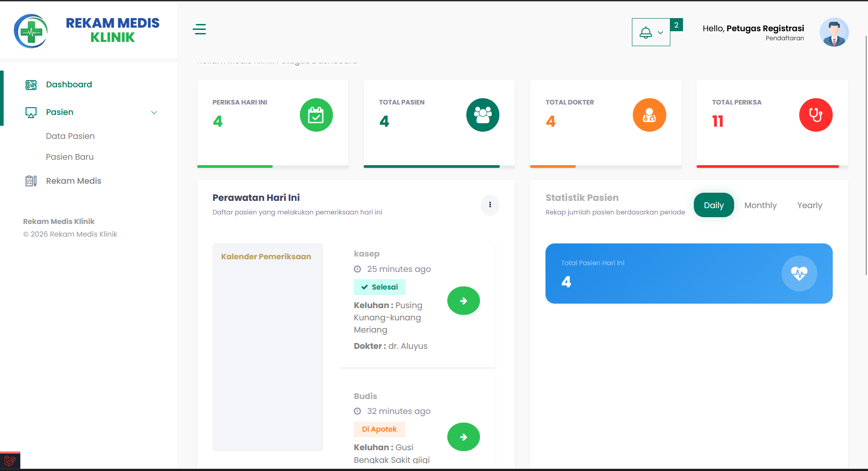Click the Total Pasien Hari Ini blue card
The width and height of the screenshot is (868, 471).
(688, 274)
